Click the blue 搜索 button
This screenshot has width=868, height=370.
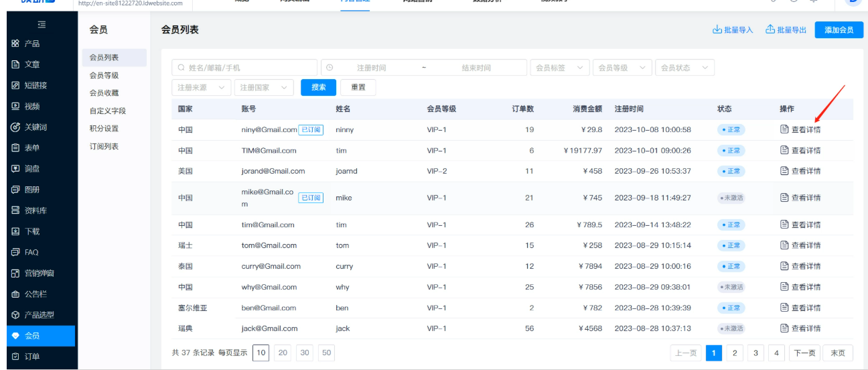(x=318, y=88)
